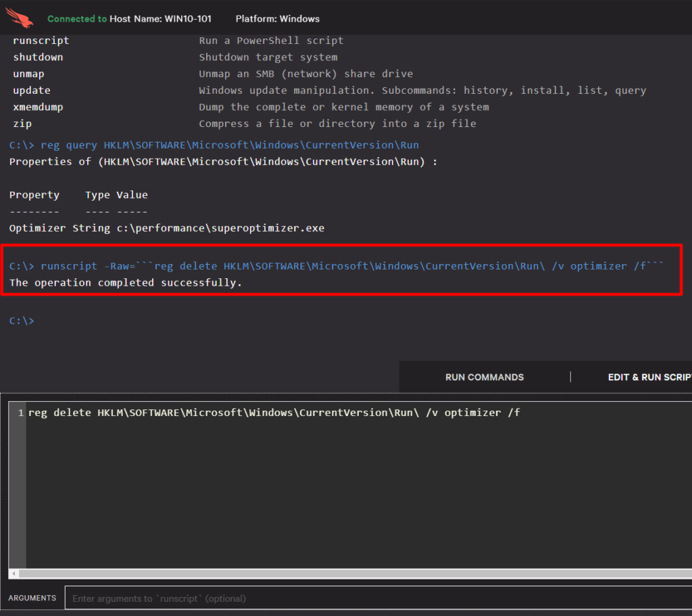
Task: Click description 'Unmap an SMB (network) share drive'
Action: point(306,74)
